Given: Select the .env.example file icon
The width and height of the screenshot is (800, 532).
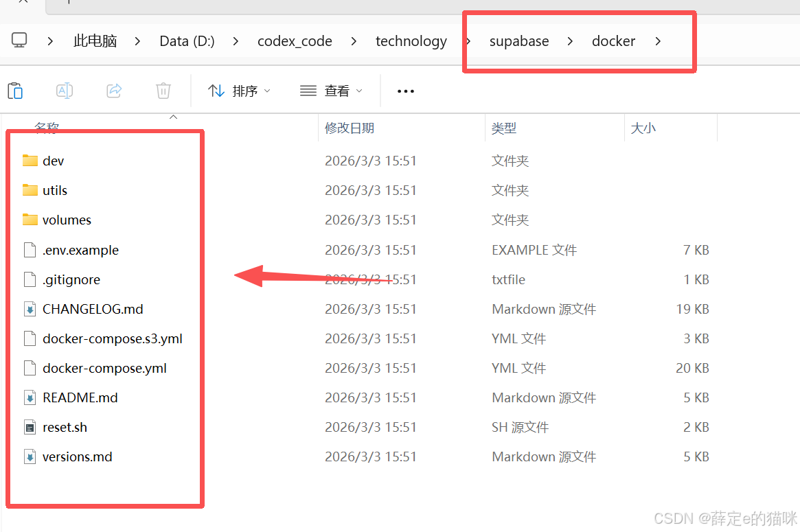Looking at the screenshot, I should click(x=30, y=250).
